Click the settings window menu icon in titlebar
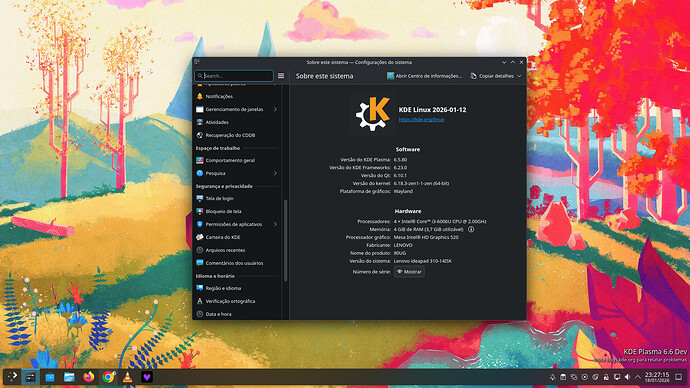Image resolution: width=690 pixels, height=388 pixels. pyautogui.click(x=197, y=62)
